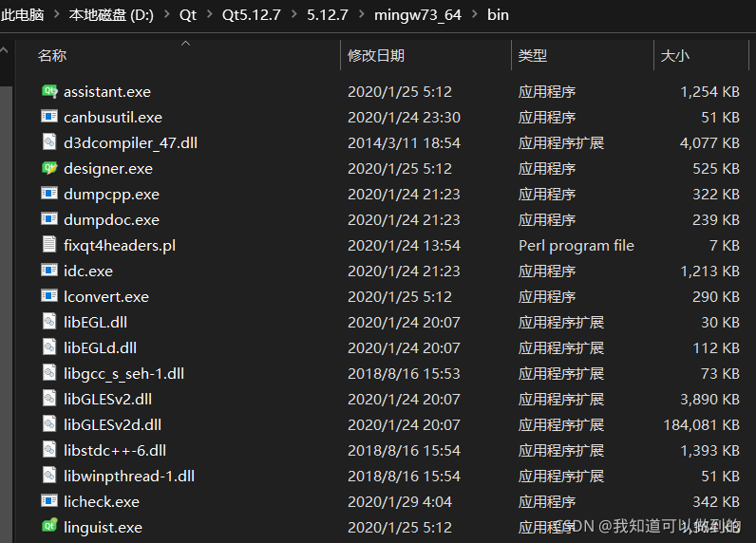Click the libgcc_s_seh-1.dll file icon
Screen dimensions: 756x543
(x=49, y=372)
